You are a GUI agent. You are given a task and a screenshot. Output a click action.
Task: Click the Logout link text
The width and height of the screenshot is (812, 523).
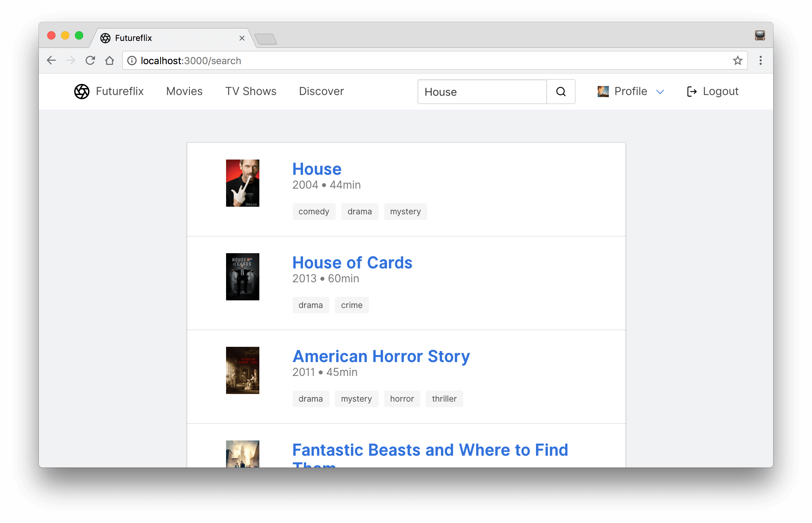point(720,91)
